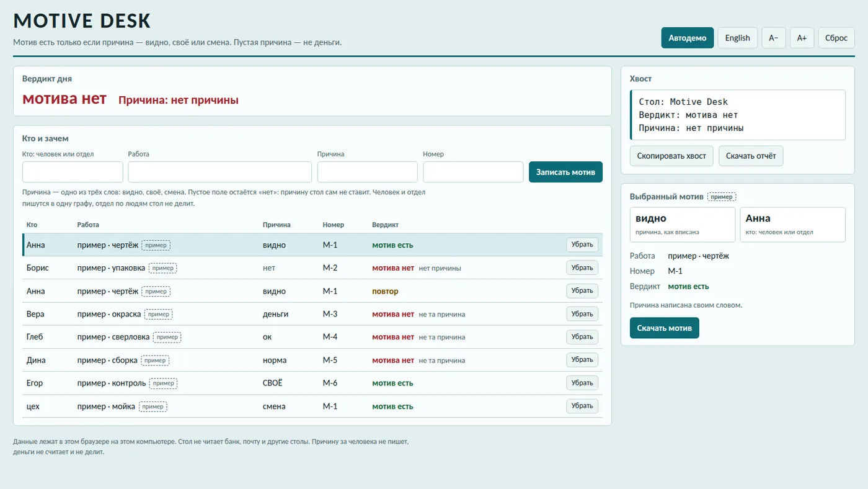
Task: Download the report via Скачать отчёт
Action: 751,156
